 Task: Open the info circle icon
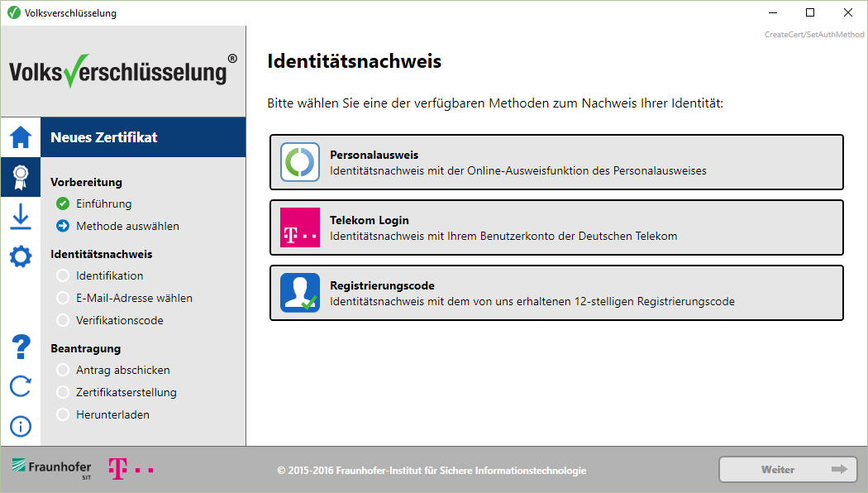[21, 427]
